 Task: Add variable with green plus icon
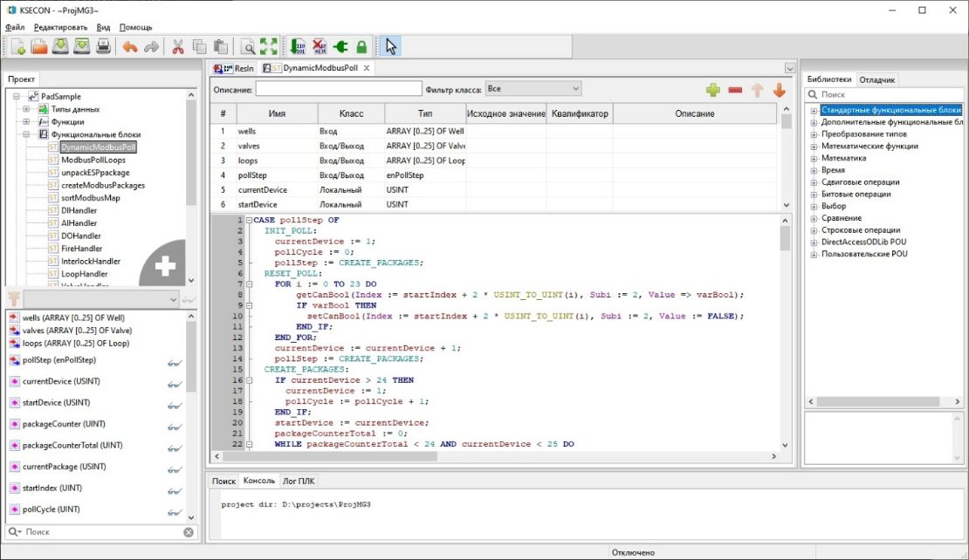pyautogui.click(x=713, y=90)
